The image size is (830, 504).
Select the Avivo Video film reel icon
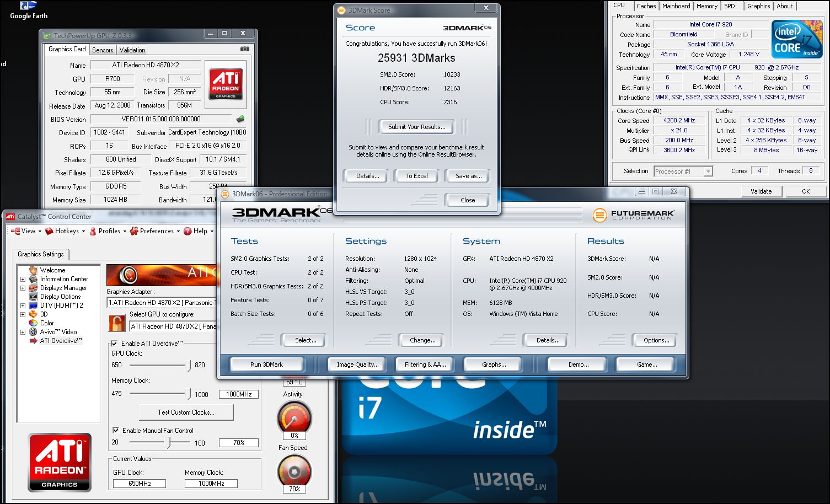[x=33, y=332]
